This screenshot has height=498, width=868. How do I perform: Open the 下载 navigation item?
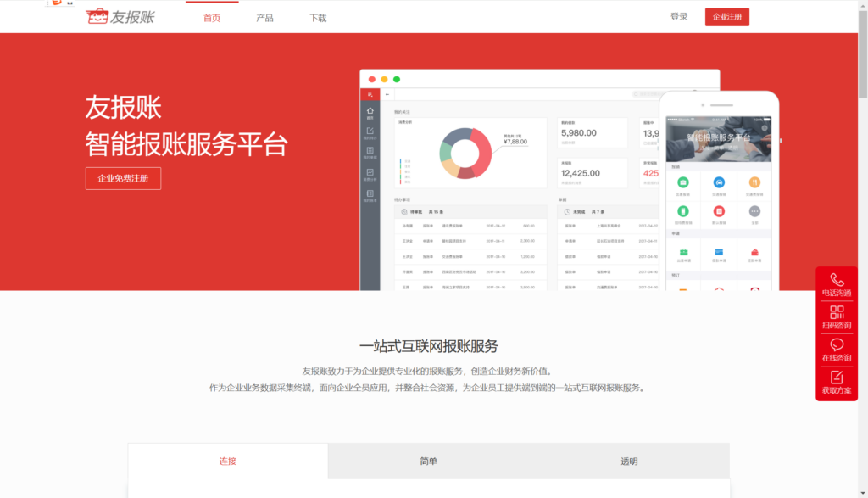[318, 18]
